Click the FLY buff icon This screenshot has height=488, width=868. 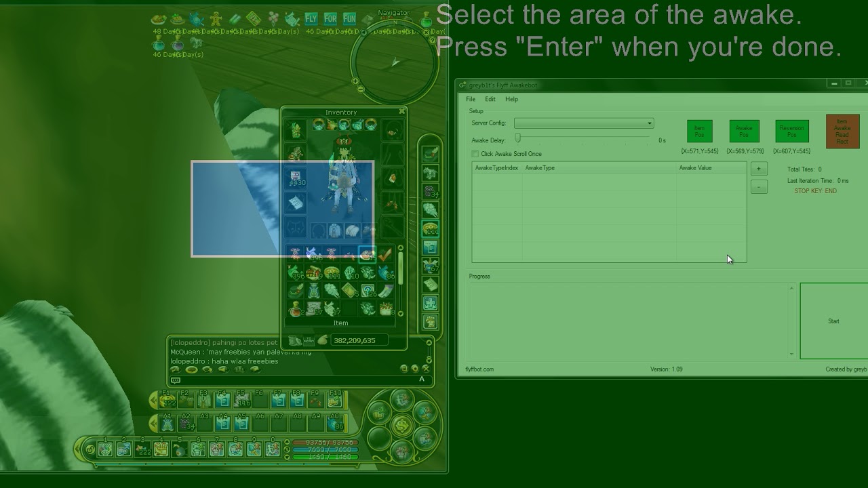[311, 19]
